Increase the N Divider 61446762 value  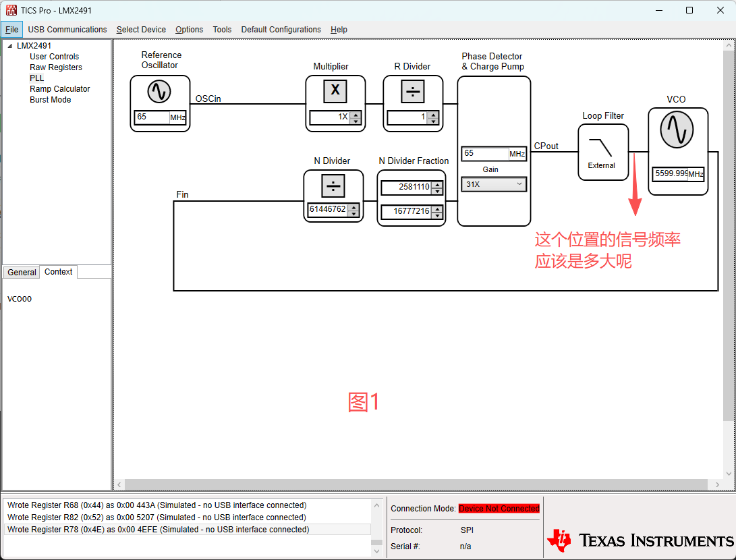353,206
